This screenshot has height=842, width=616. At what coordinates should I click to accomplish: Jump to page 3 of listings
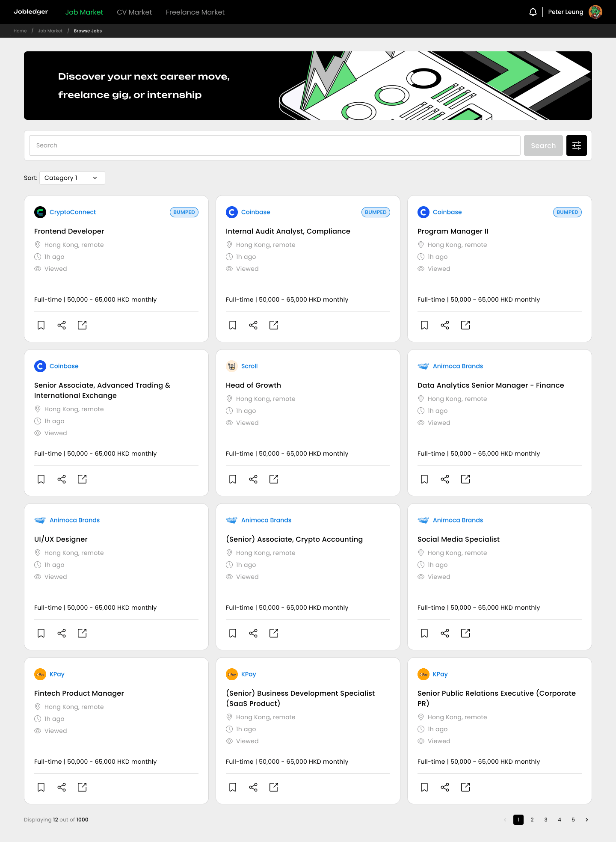tap(545, 820)
